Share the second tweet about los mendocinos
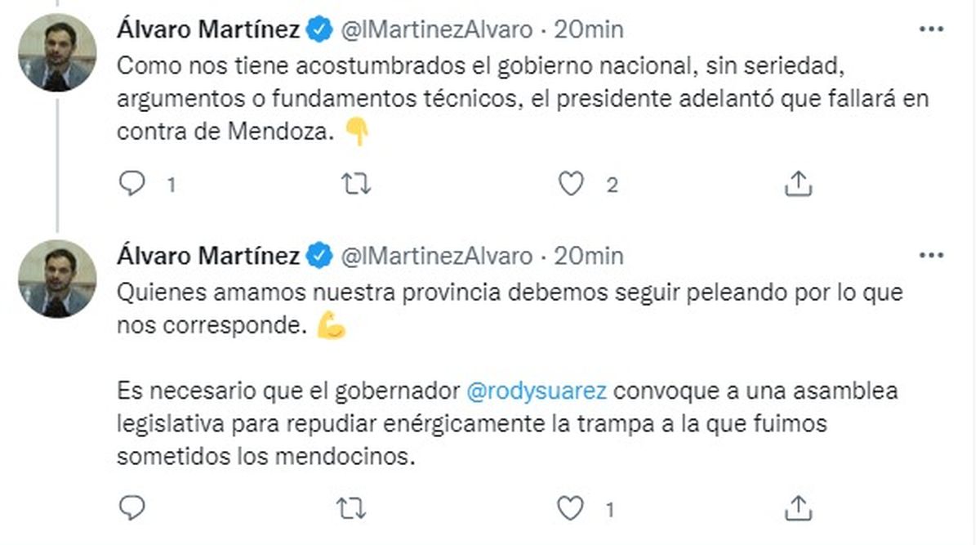Image resolution: width=980 pixels, height=545 pixels. point(797,508)
